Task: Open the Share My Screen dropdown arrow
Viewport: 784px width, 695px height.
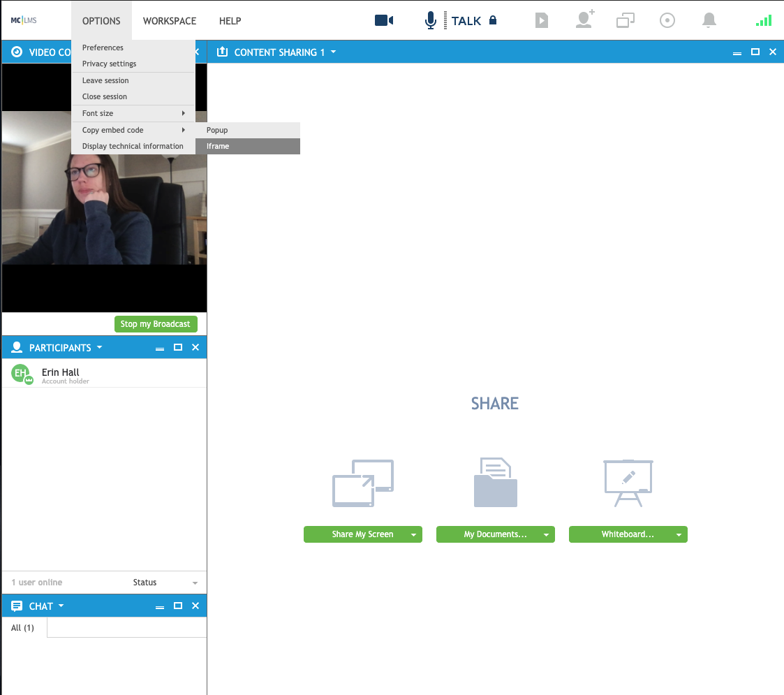Action: (x=413, y=534)
